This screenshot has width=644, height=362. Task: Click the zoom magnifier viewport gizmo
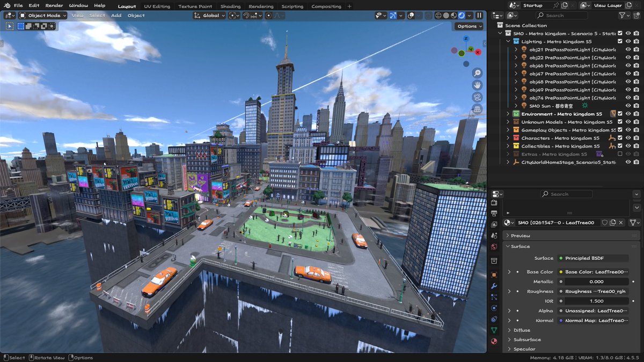pyautogui.click(x=477, y=73)
